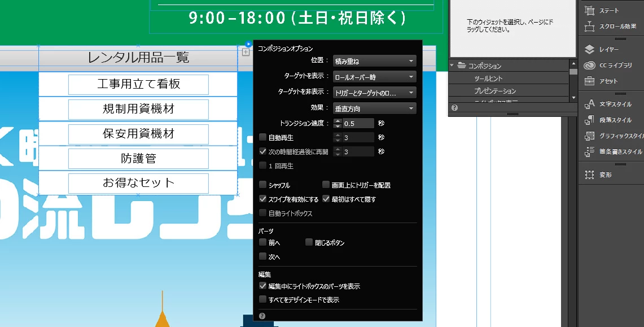
Task: Open the ステート panel icon
Action: 589,11
